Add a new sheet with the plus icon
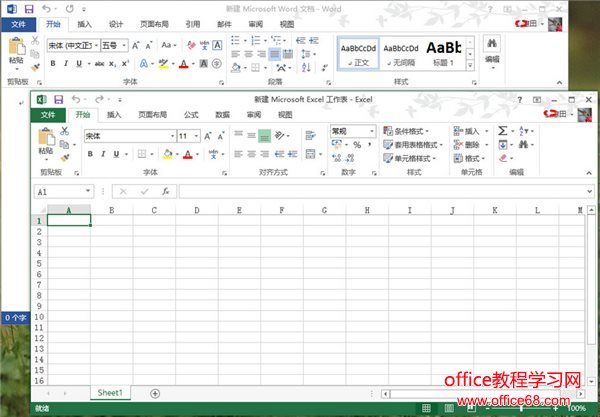The width and height of the screenshot is (600, 417). tap(155, 393)
